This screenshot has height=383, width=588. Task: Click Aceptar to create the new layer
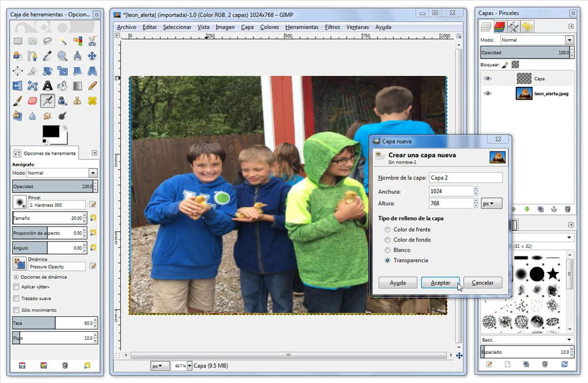[x=440, y=282]
